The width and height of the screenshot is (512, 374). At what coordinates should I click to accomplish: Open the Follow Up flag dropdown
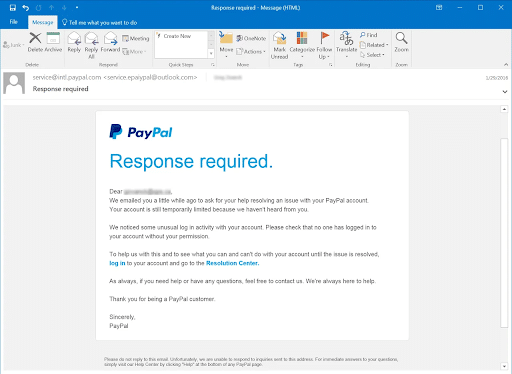[324, 45]
